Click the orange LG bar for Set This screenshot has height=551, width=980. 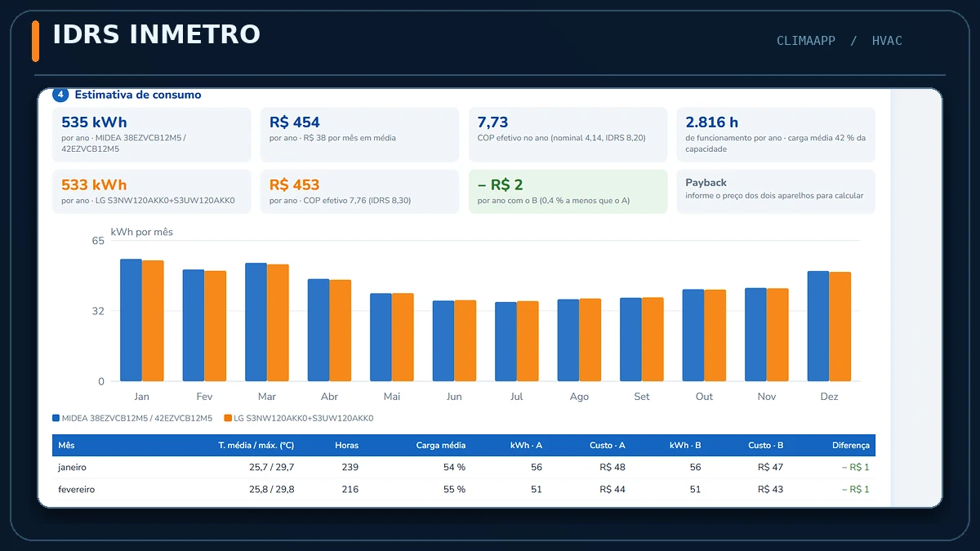[x=653, y=340]
